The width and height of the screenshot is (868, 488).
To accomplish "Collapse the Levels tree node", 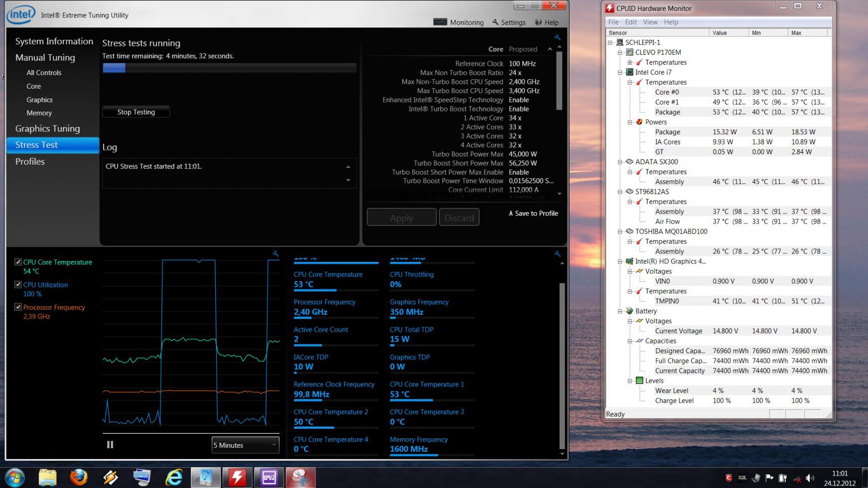I will click(630, 381).
